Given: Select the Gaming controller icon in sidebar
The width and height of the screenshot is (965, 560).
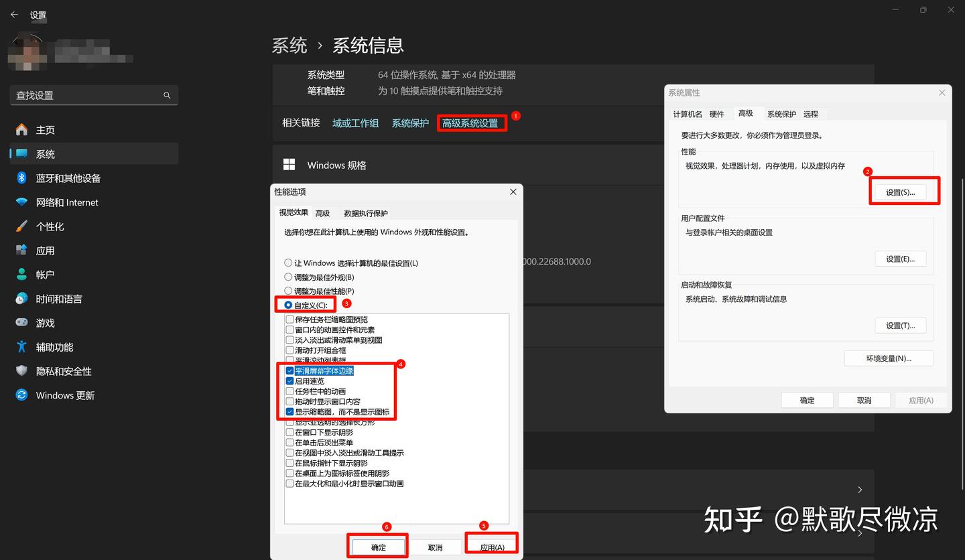Looking at the screenshot, I should [22, 323].
